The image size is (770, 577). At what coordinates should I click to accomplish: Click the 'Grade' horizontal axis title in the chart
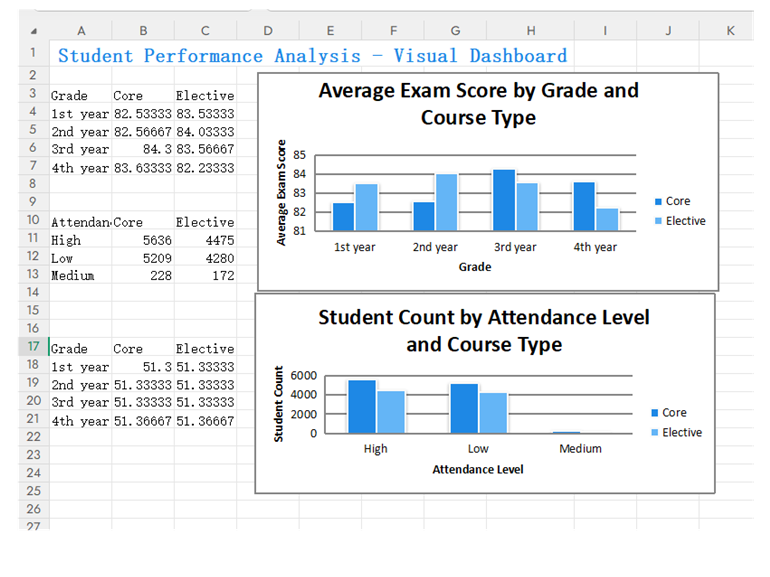pyautogui.click(x=475, y=267)
